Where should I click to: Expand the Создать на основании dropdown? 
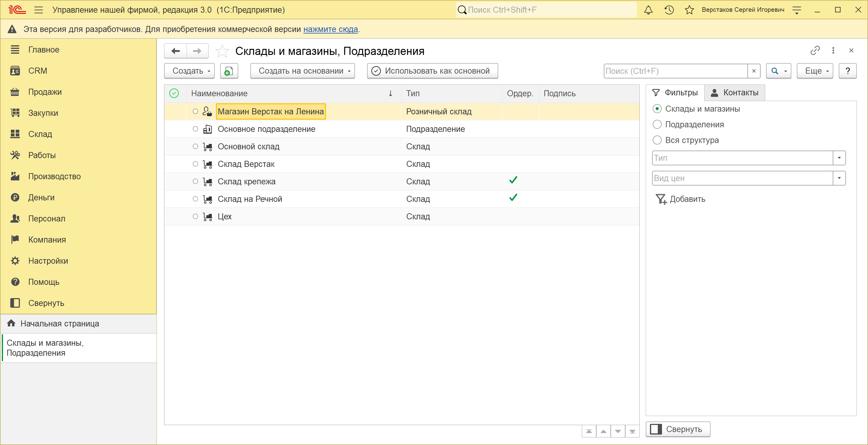pos(302,71)
